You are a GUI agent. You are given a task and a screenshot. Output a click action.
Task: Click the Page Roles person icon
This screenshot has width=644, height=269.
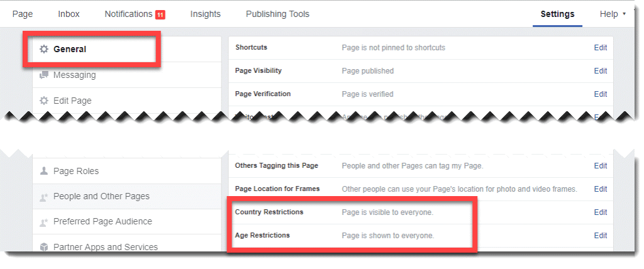[x=43, y=171]
